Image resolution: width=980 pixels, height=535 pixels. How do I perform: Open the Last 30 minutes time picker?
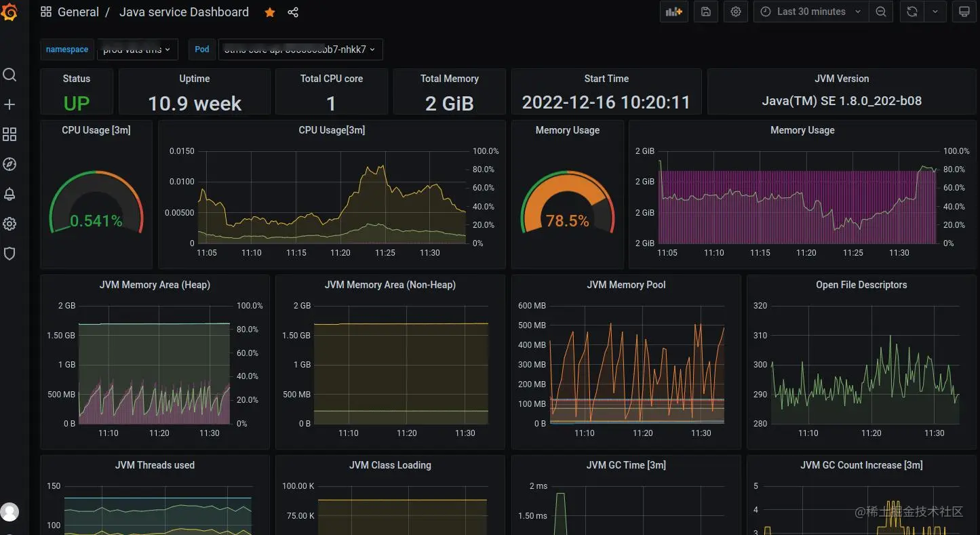pos(811,12)
